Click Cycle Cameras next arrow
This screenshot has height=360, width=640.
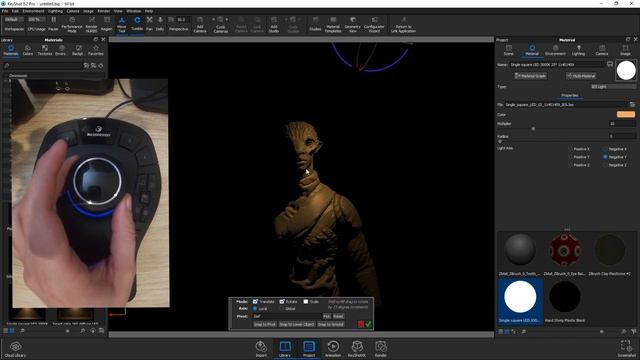coord(227,19)
